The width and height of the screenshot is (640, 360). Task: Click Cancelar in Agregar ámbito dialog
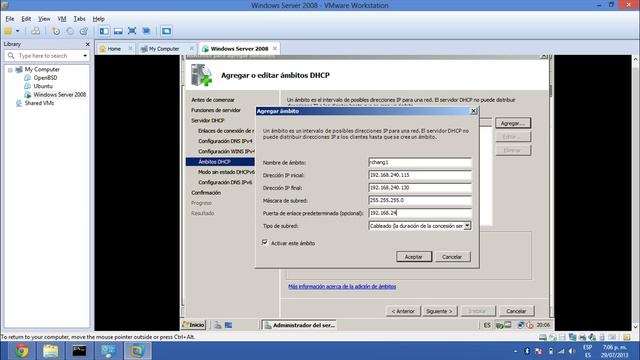coord(452,257)
